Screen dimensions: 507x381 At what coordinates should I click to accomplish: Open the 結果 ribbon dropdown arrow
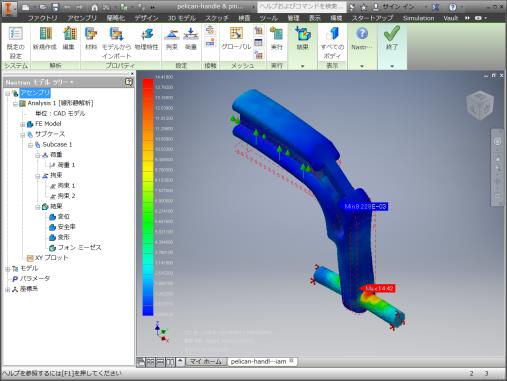[302, 66]
